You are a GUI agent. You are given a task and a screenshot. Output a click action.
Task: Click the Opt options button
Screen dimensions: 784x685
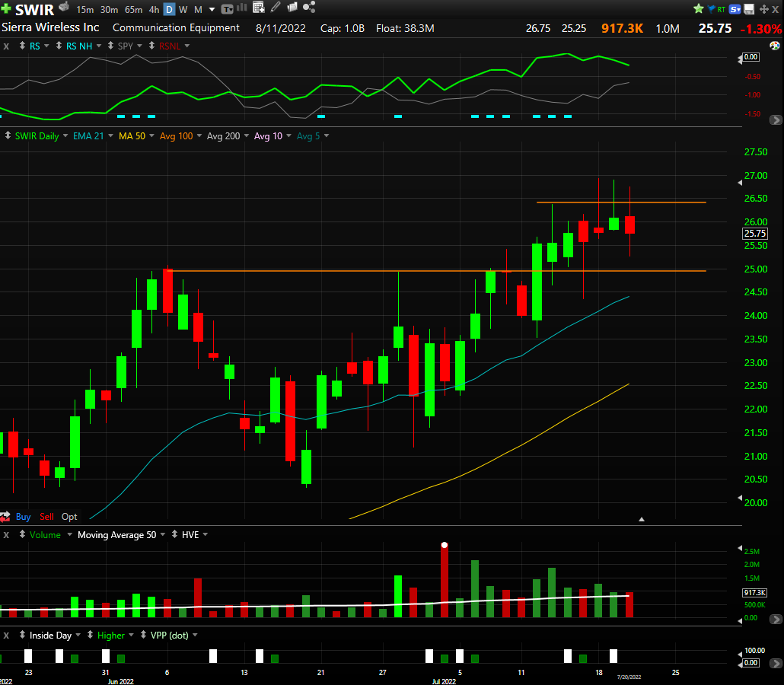69,517
